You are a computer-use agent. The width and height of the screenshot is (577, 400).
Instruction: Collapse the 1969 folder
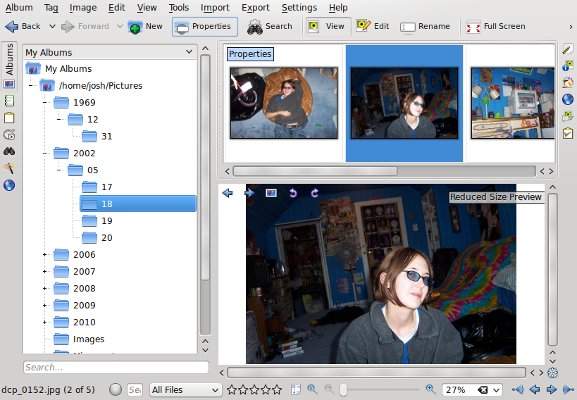(45, 103)
